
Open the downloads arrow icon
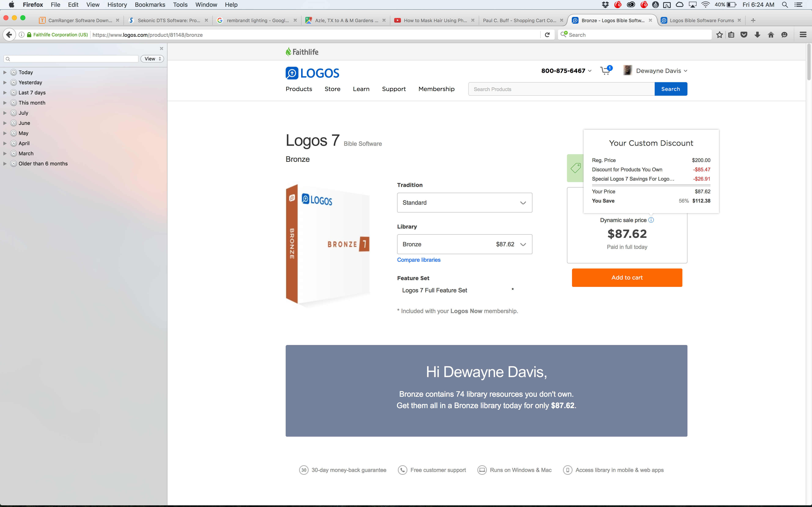(x=757, y=35)
